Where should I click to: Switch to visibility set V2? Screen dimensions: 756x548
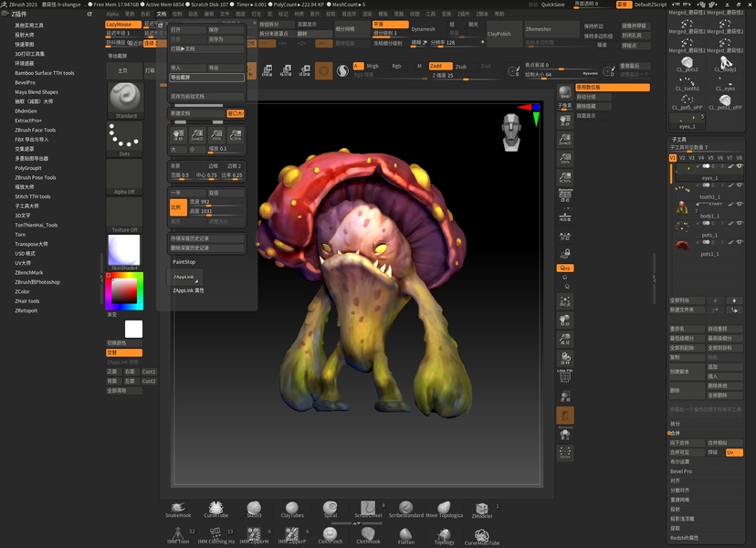(682, 158)
